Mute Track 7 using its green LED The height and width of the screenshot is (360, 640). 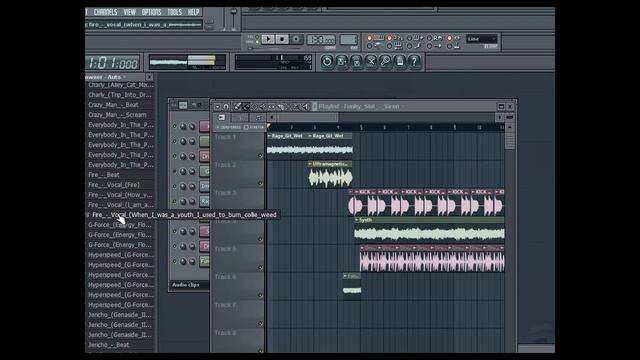click(260, 323)
